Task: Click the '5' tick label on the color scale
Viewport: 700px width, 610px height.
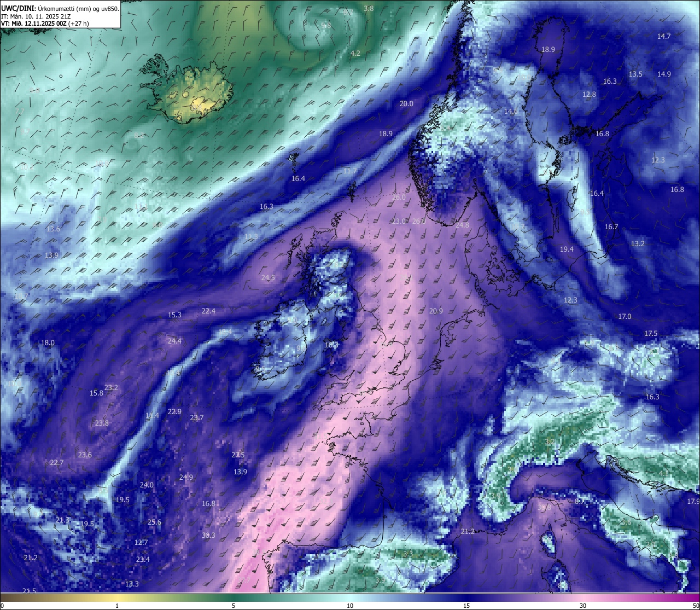Action: tap(234, 606)
